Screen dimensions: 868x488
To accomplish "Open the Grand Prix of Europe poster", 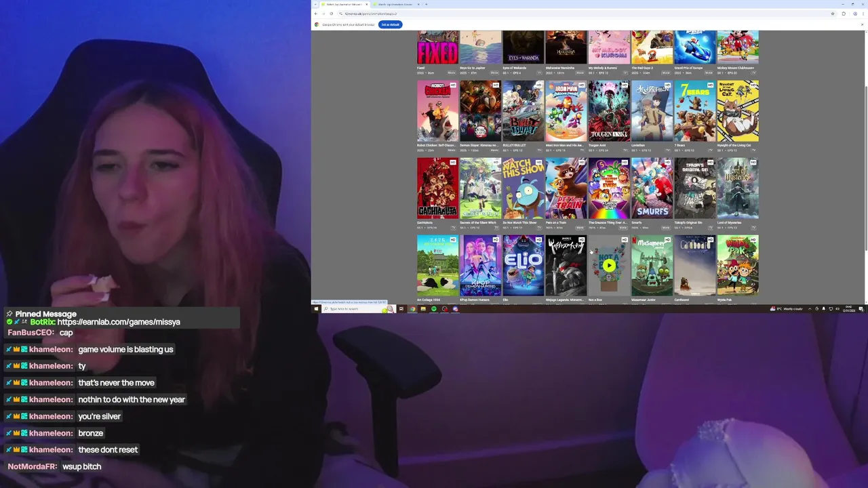I will click(x=695, y=47).
